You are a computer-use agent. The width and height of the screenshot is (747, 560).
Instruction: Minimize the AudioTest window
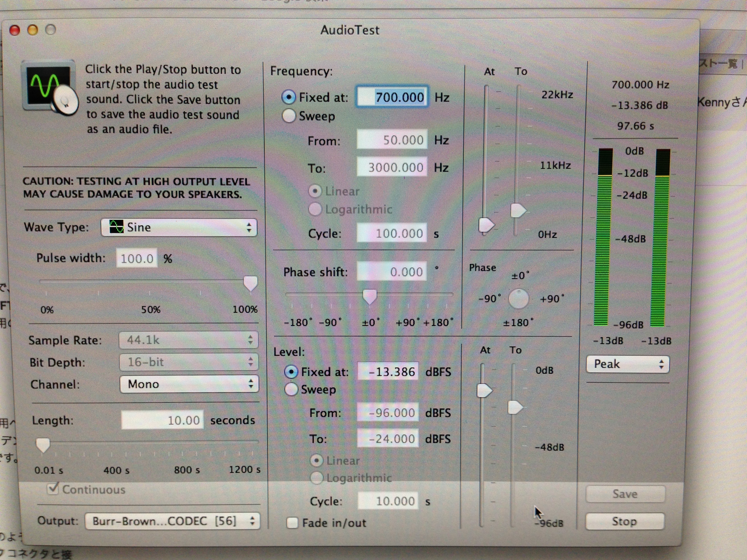pos(33,30)
